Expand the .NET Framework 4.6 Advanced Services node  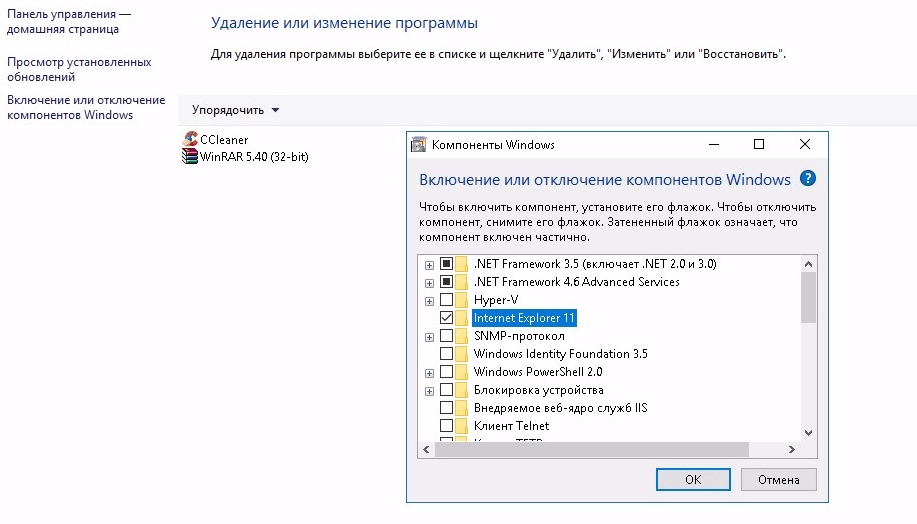pyautogui.click(x=429, y=283)
